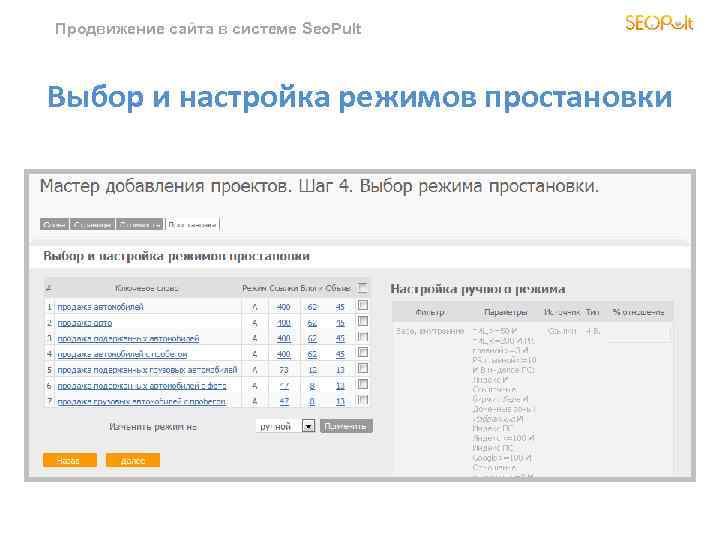Click the '% отношение' column header
720x540 pixels.
[x=638, y=312]
